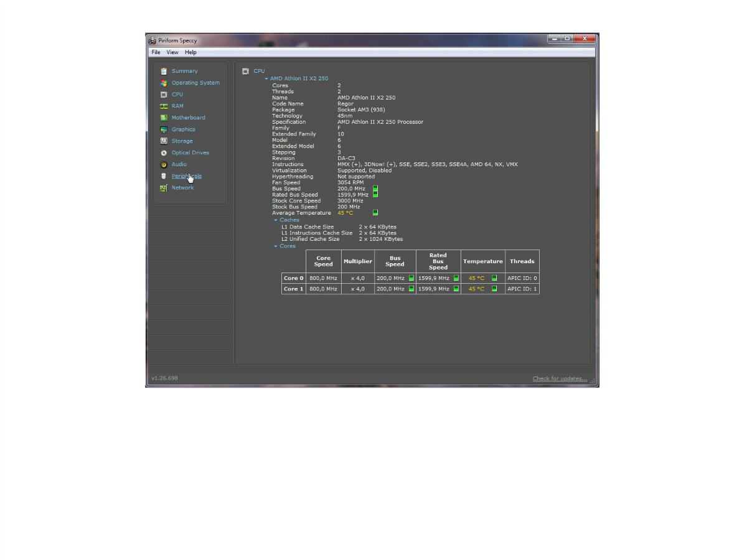
Task: Select the Package value Socket AM3 (938)
Action: tap(361, 110)
